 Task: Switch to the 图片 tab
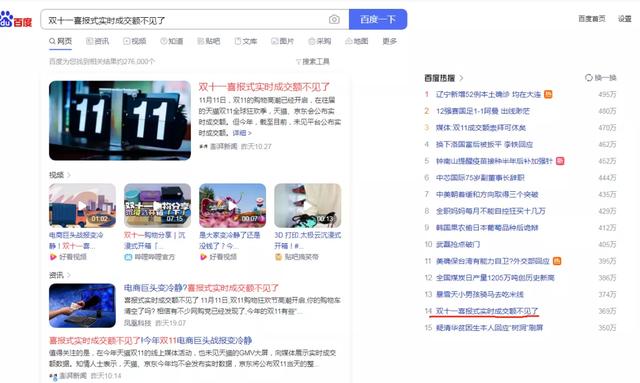282,41
